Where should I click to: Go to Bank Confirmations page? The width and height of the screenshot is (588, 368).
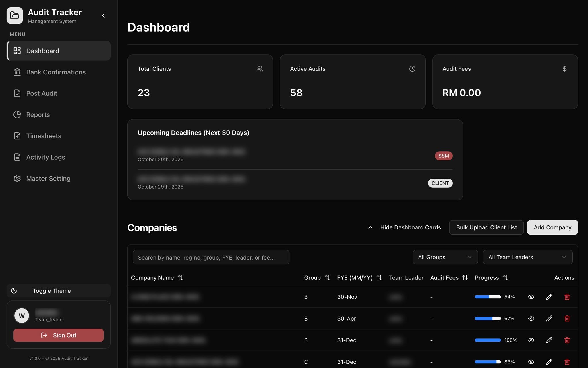tap(59, 72)
